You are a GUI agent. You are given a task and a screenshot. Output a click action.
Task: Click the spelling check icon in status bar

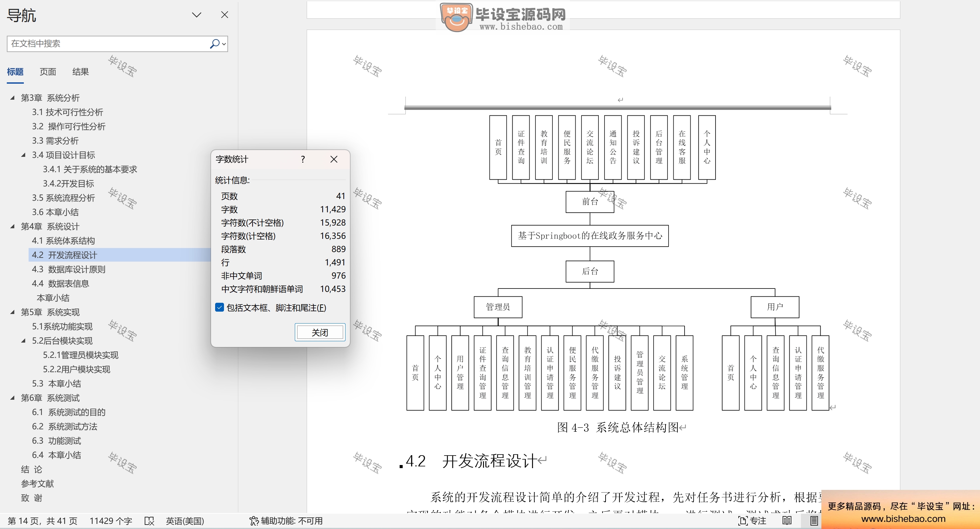[x=149, y=520]
